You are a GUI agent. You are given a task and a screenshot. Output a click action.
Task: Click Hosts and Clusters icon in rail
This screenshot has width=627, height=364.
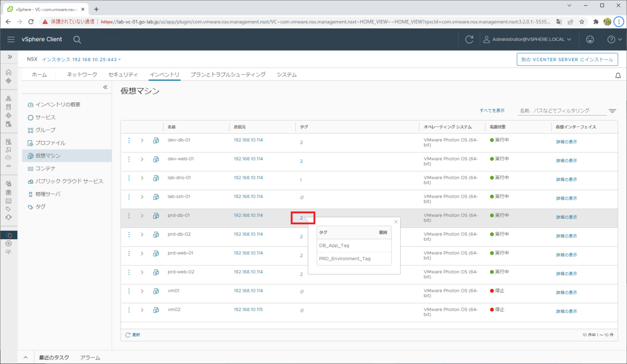(x=8, y=99)
